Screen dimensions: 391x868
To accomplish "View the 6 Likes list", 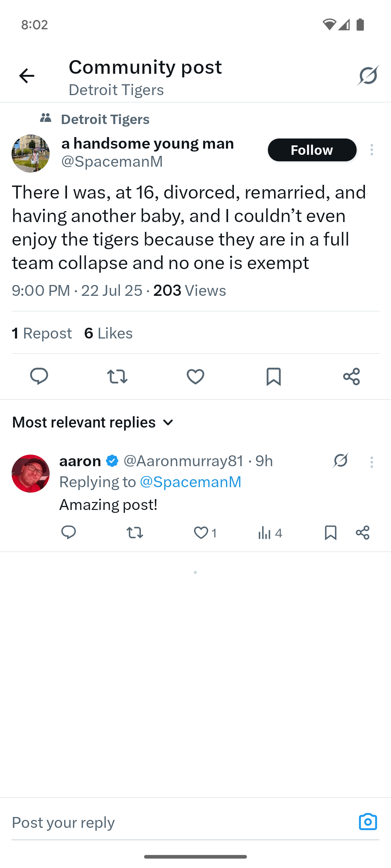I will tap(108, 333).
